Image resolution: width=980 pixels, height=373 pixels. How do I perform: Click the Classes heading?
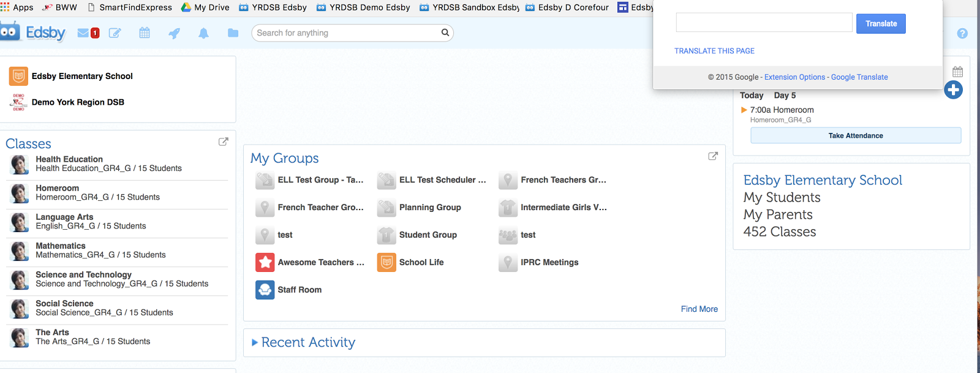(x=28, y=144)
